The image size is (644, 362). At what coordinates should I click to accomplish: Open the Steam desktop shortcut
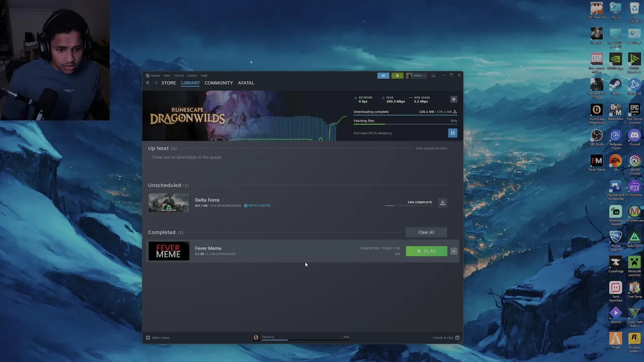(x=615, y=86)
